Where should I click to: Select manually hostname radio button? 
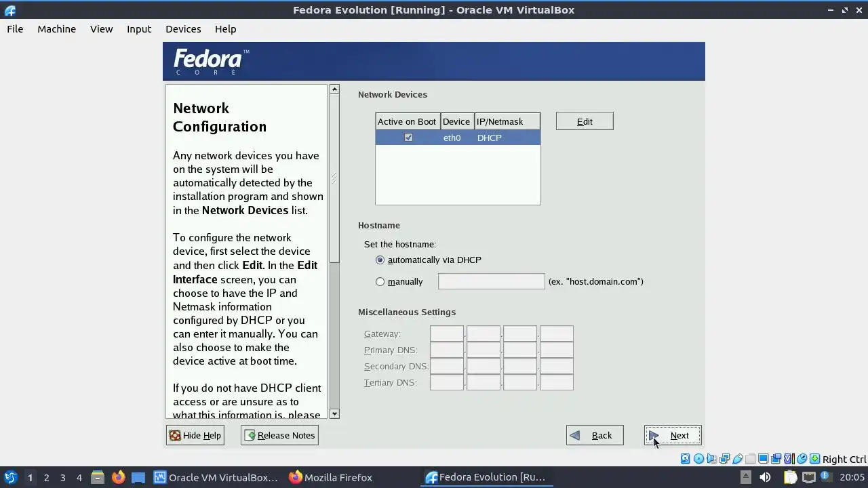pos(380,282)
